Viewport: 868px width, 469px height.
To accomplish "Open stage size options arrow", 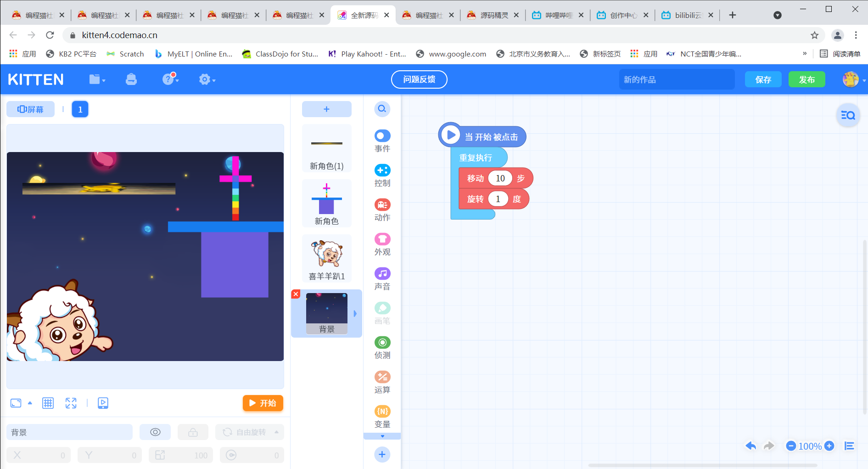I will point(30,403).
